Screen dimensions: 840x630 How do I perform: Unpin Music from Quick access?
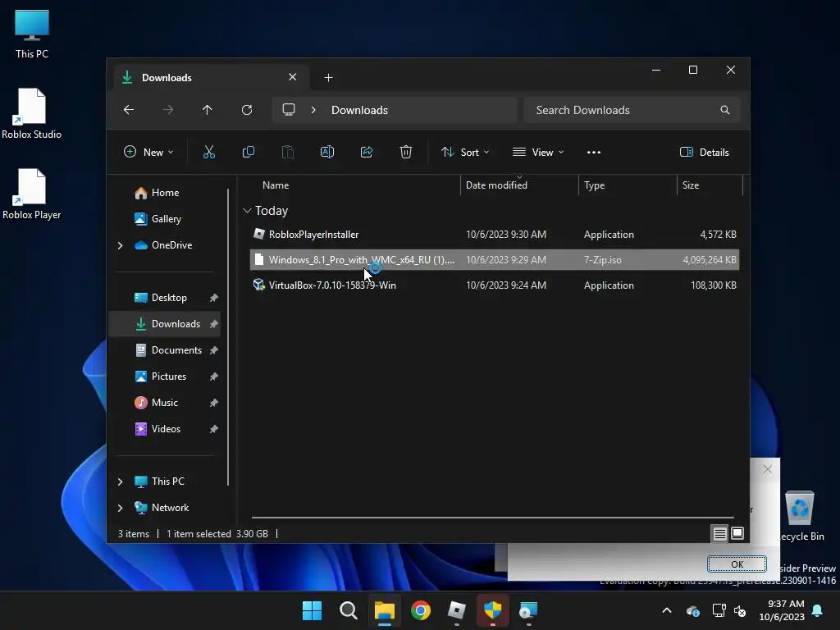(214, 403)
